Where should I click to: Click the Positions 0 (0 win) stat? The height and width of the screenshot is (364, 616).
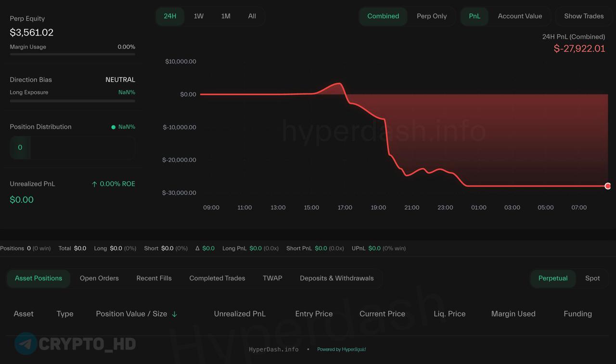point(25,249)
